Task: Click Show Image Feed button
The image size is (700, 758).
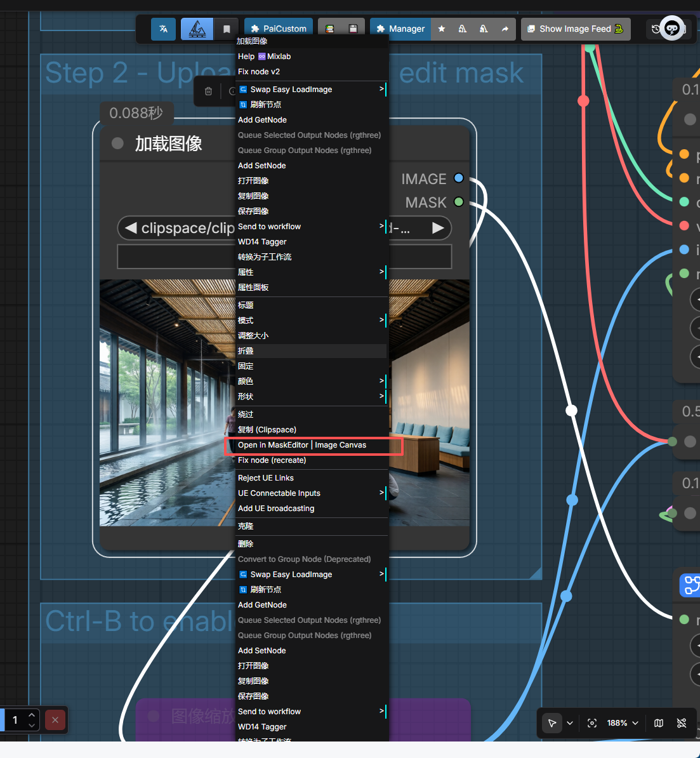Action: 576,29
